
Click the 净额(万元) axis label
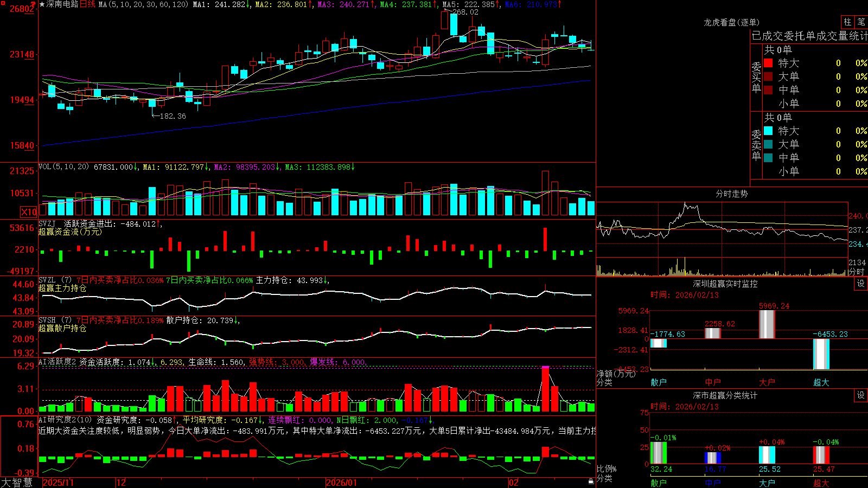click(616, 374)
